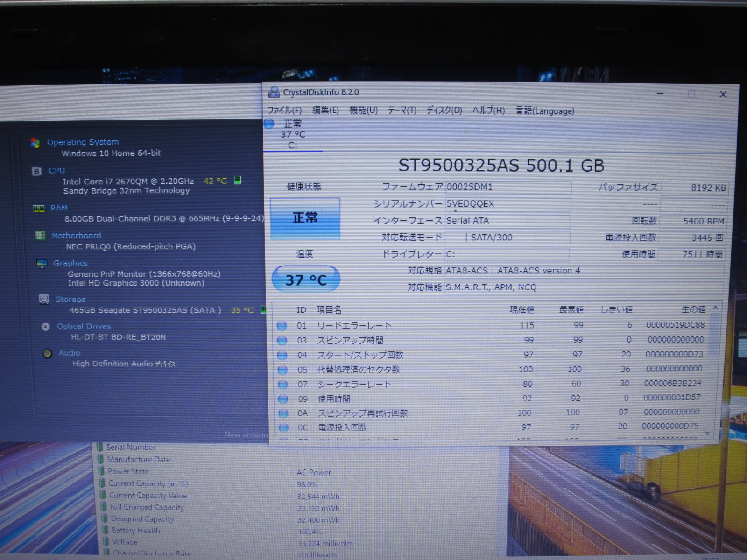Click the Motherboard icon
Image resolution: width=747 pixels, height=560 pixels.
pyautogui.click(x=41, y=236)
